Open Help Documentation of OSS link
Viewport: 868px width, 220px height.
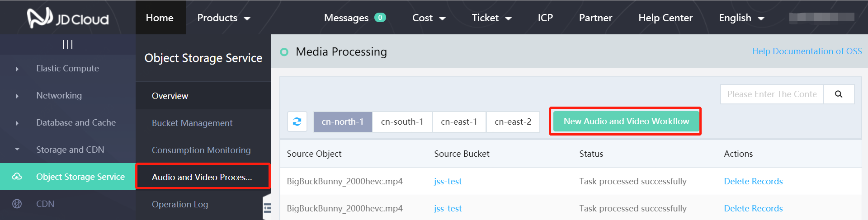(x=807, y=51)
